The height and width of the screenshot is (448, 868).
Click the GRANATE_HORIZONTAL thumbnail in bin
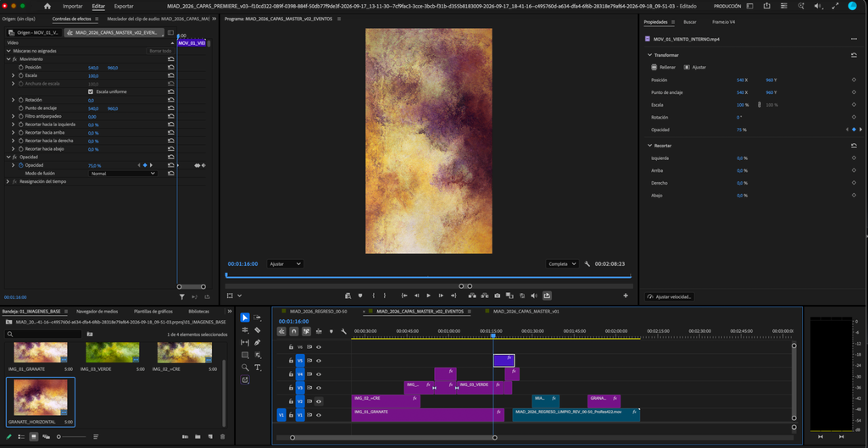[41, 397]
